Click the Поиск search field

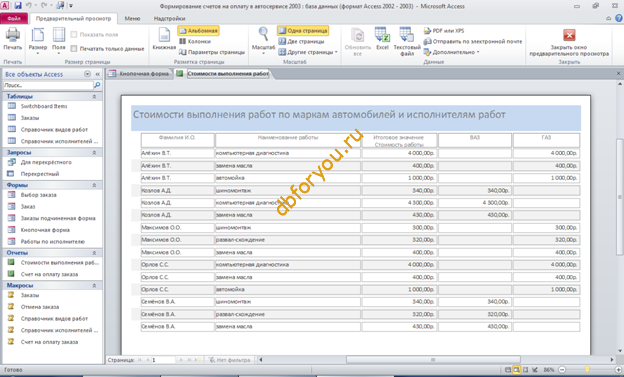point(48,85)
